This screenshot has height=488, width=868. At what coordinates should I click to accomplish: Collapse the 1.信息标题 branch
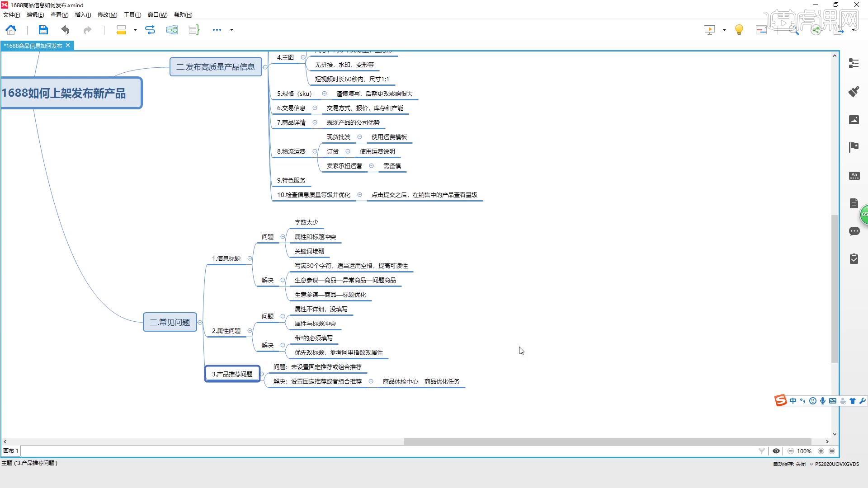250,258
